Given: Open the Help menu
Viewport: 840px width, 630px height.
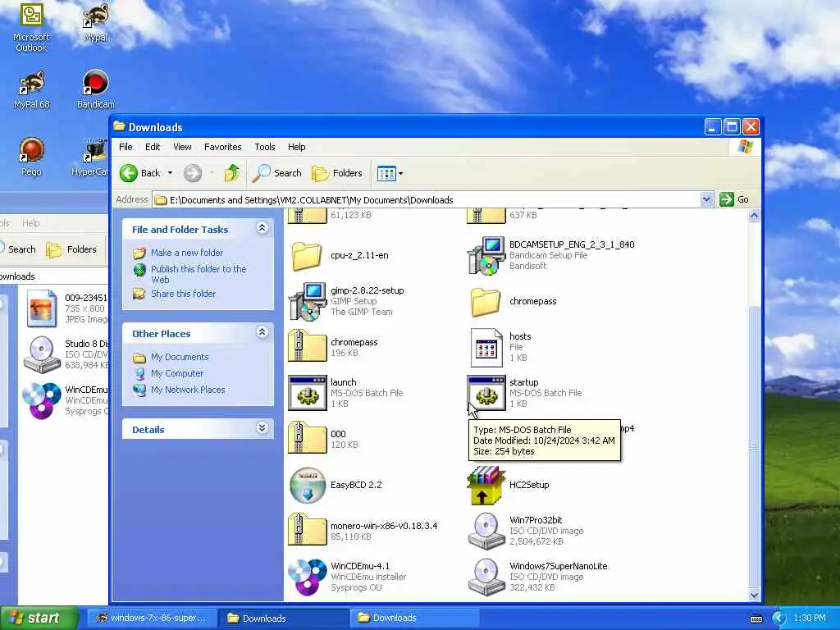Looking at the screenshot, I should point(296,147).
